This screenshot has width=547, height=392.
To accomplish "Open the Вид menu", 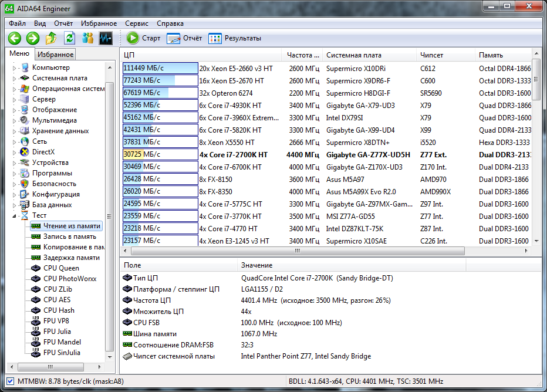I will pos(40,23).
